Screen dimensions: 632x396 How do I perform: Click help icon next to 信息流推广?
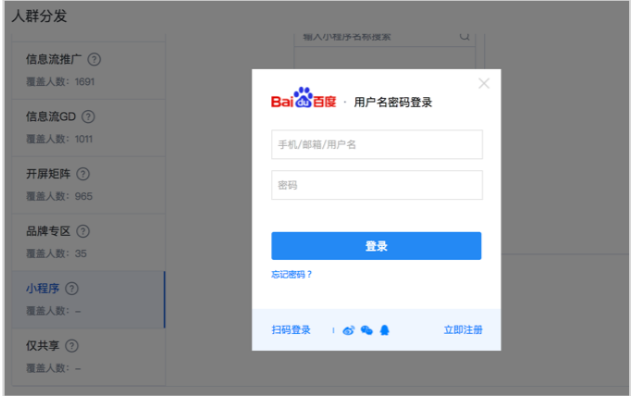pos(94,60)
